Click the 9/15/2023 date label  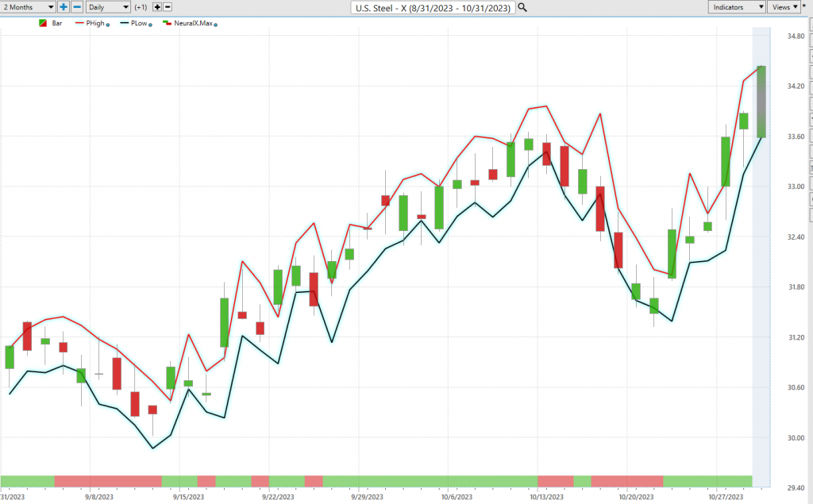[188, 497]
